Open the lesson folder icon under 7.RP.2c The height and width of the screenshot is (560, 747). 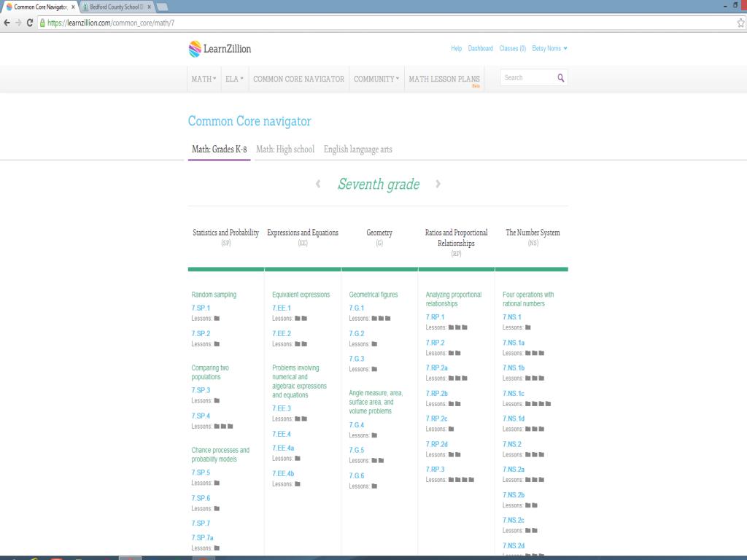tap(451, 429)
